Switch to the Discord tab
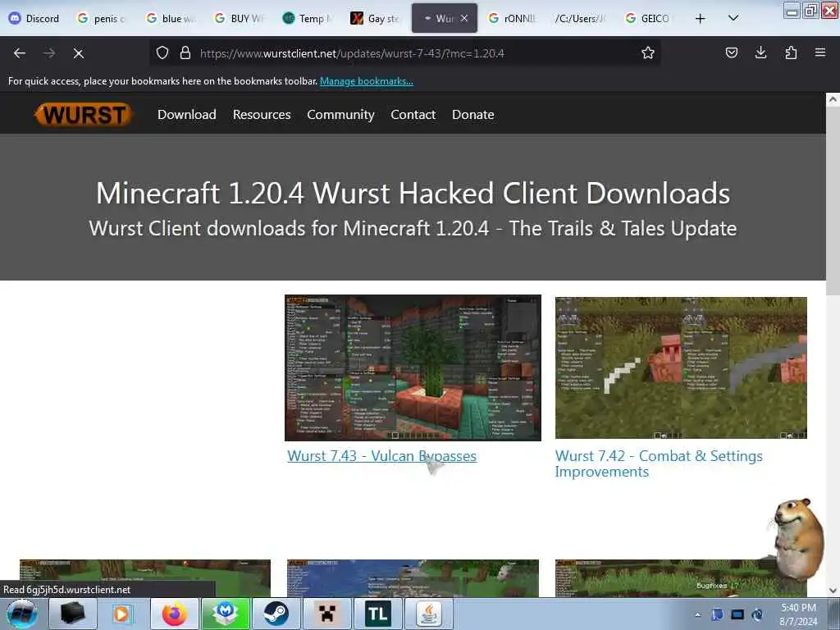Image resolution: width=840 pixels, height=630 pixels. [34, 19]
